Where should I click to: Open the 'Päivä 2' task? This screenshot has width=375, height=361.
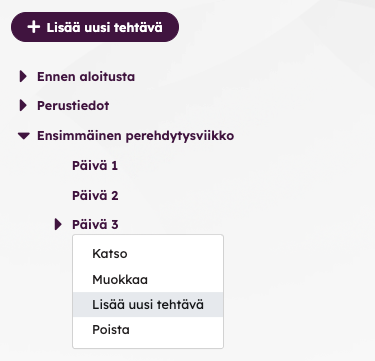tap(95, 195)
